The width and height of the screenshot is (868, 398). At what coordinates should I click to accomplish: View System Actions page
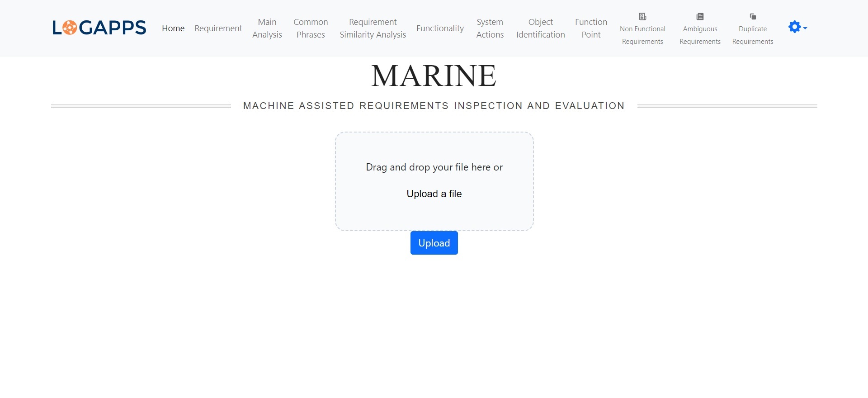490,28
